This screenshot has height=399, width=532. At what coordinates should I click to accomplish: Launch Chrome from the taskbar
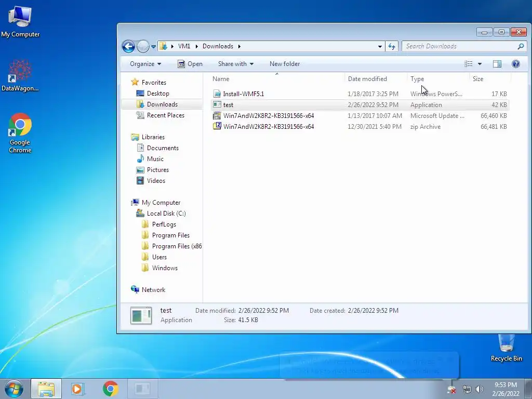pos(110,389)
